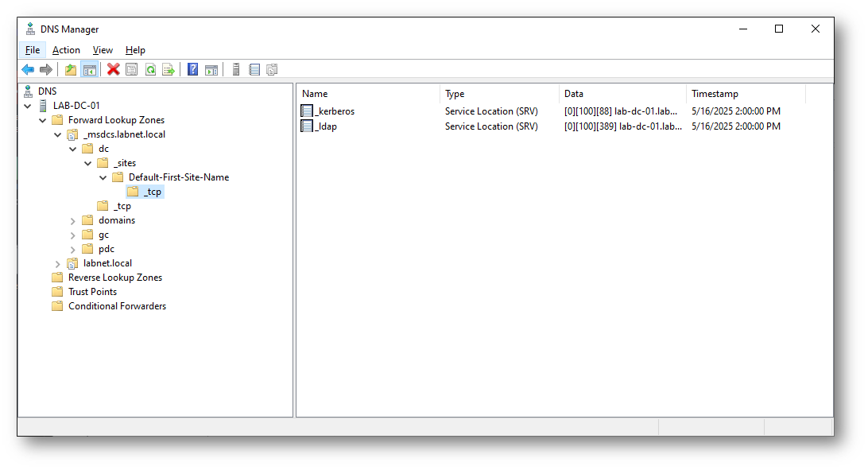Viewport: 868px width, 470px height.
Task: Expand the pdc folder
Action: [72, 250]
